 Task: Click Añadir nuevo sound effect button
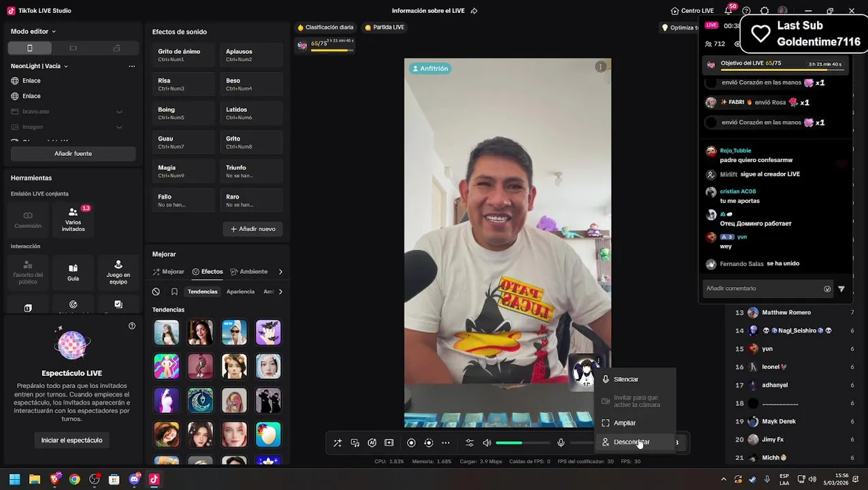click(x=253, y=229)
